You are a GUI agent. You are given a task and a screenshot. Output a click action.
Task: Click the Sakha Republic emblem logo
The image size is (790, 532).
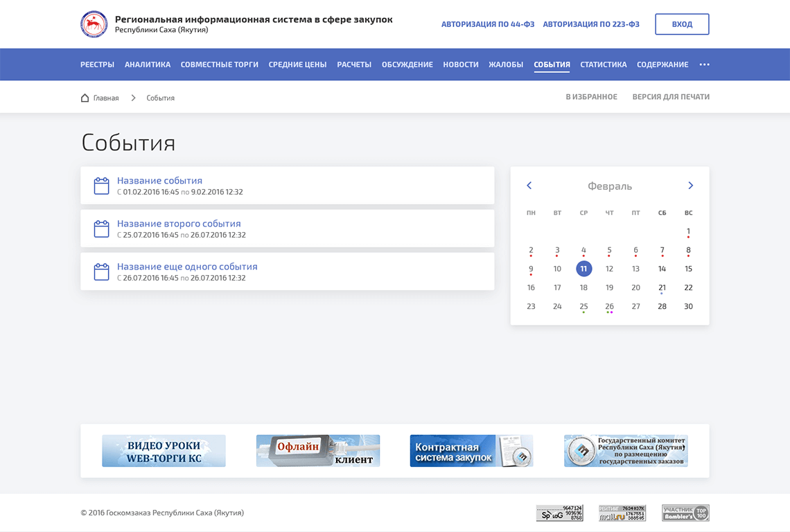[x=94, y=24]
